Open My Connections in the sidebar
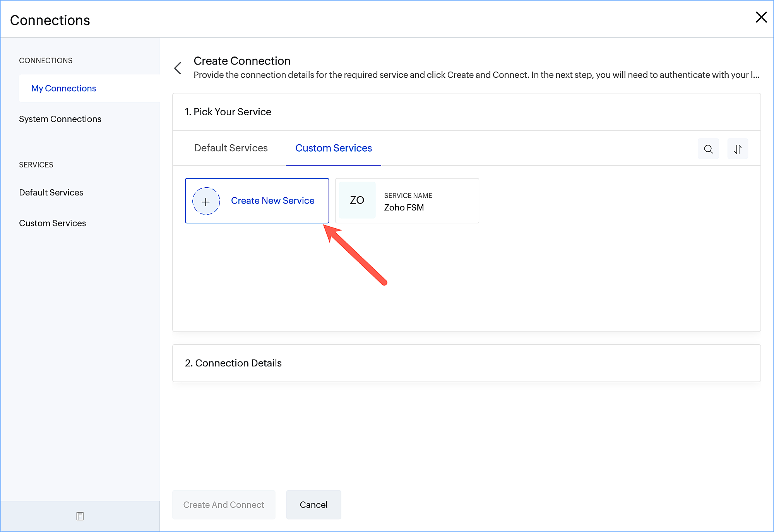Image resolution: width=774 pixels, height=532 pixels. 63,89
